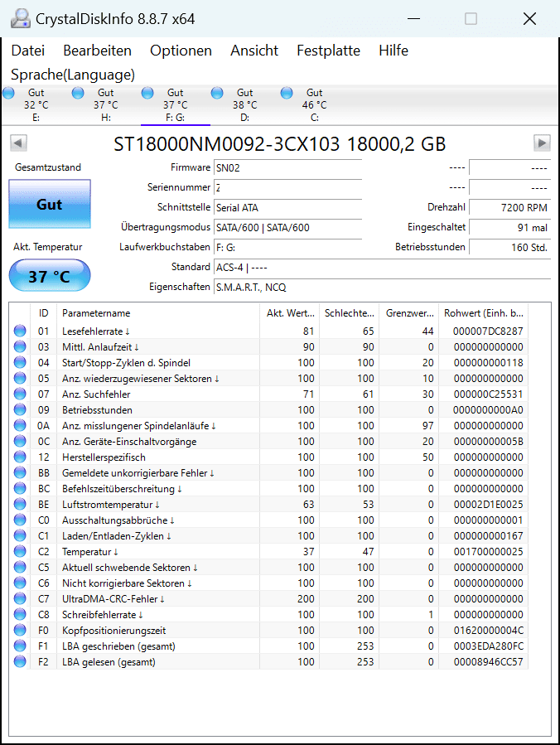This screenshot has height=745, width=560.
Task: Click status icon for misslungener Spindelanläufe row
Action: coord(20,425)
